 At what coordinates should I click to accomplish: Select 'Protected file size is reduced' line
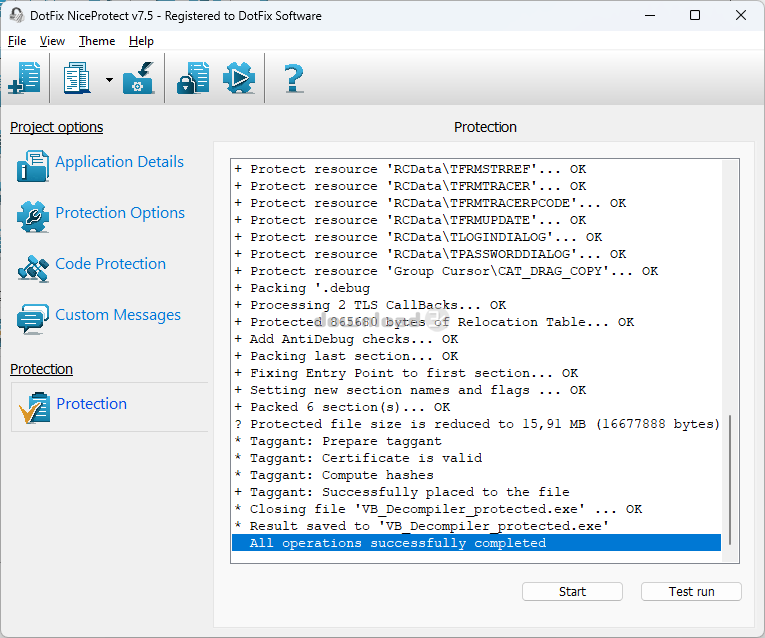point(476,424)
